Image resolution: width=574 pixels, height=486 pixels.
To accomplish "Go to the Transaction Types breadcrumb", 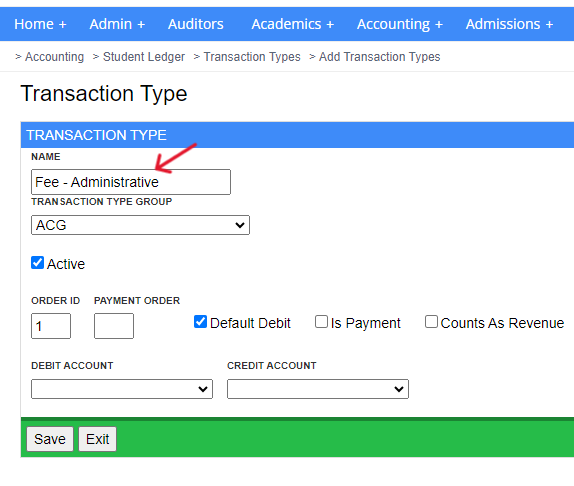I will coord(252,57).
